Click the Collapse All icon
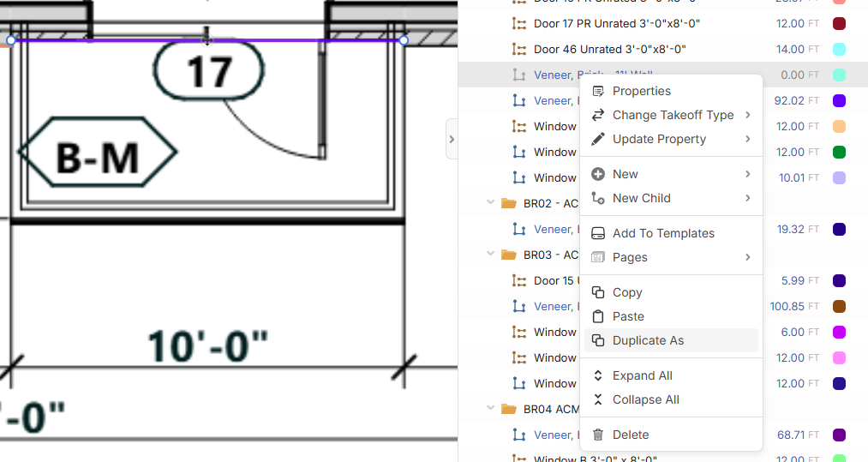 [598, 399]
